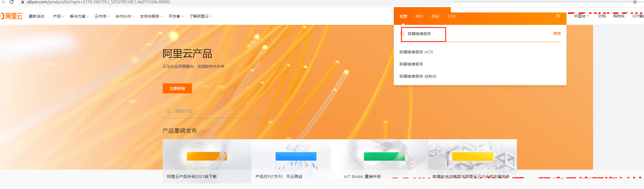Image resolution: width=644 pixels, height=189 pixels.
Task: Expand the 解决方案 dropdown menu
Action: [x=79, y=16]
